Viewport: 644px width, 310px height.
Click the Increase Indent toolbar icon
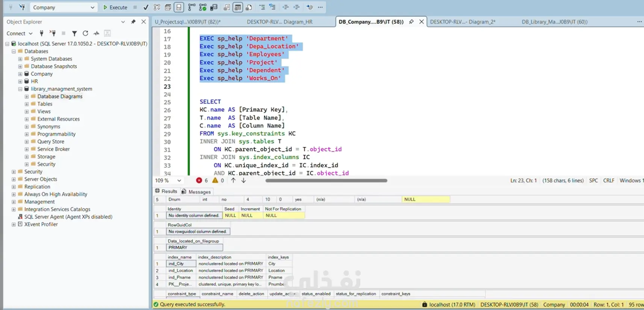(296, 7)
